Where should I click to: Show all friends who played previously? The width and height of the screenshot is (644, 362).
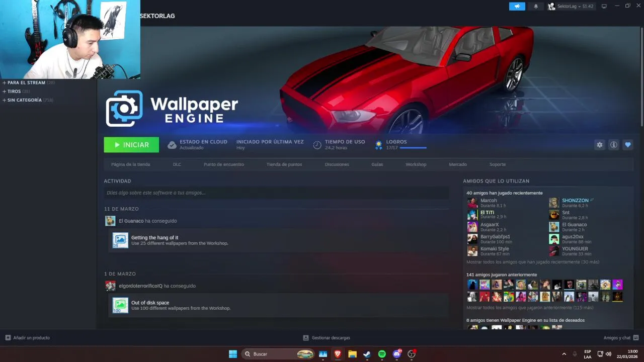pyautogui.click(x=530, y=307)
